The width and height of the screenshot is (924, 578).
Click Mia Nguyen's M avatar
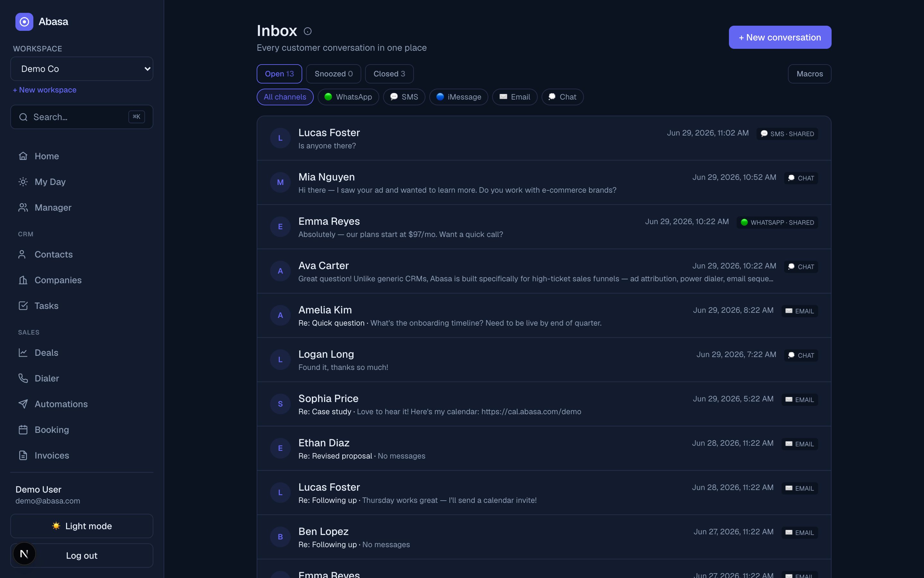click(280, 182)
